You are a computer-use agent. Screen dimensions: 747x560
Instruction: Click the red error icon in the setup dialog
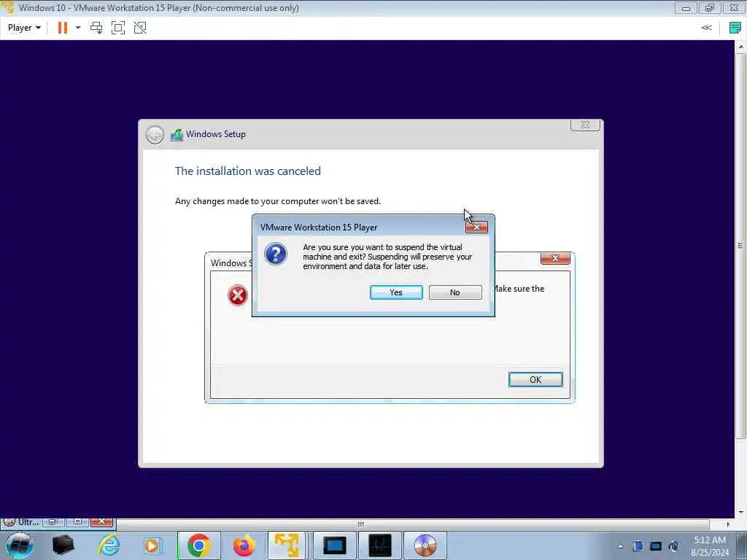click(x=237, y=295)
